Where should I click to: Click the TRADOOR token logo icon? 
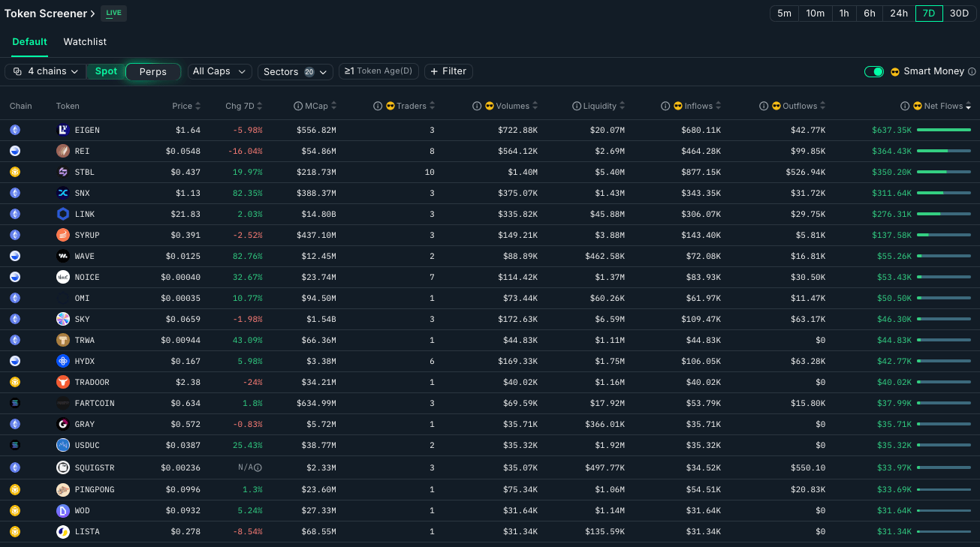[63, 382]
